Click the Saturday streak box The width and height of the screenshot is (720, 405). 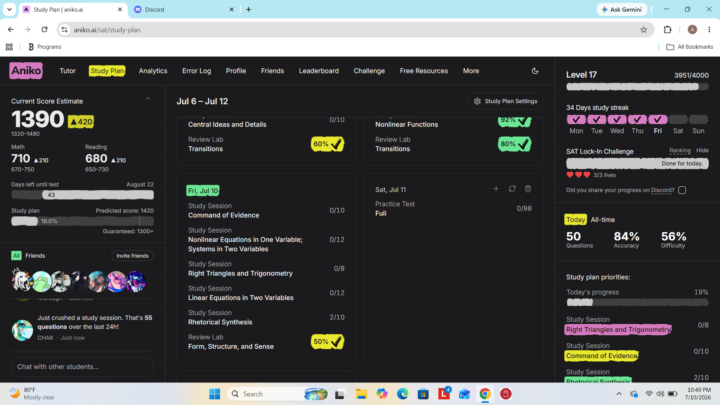pos(678,119)
